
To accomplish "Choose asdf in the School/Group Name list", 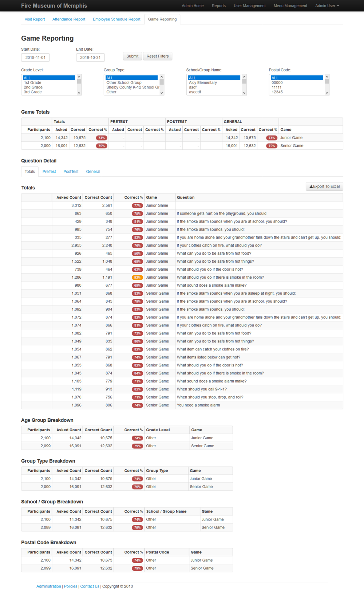I will [x=214, y=87].
